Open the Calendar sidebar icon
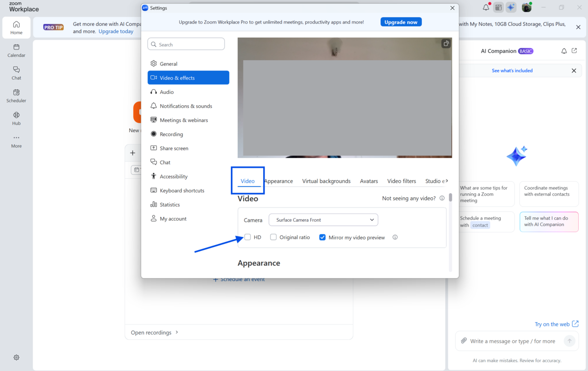 [16, 50]
